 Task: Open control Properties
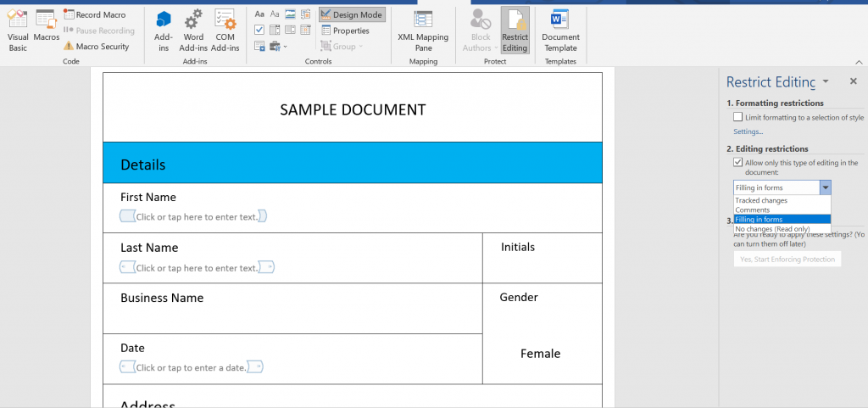345,31
